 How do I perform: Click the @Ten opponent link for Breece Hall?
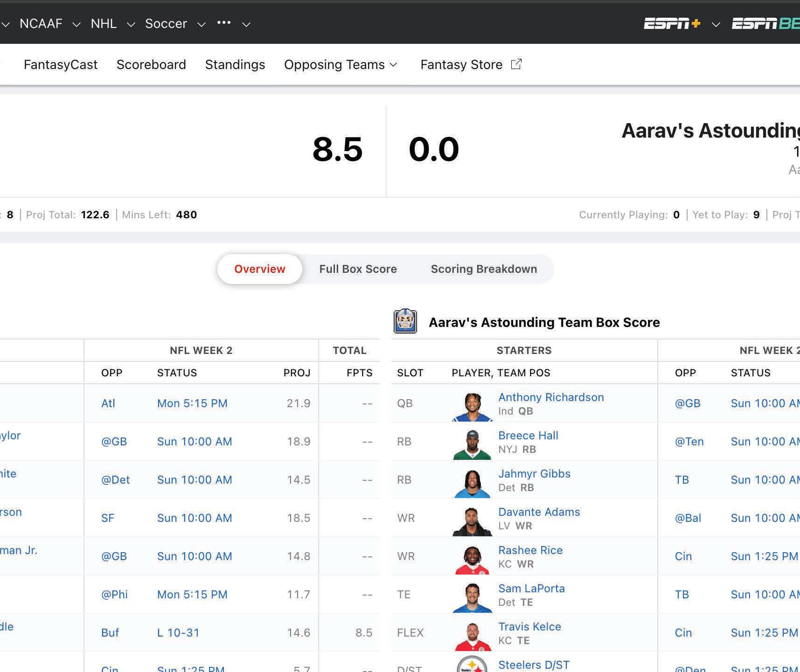[689, 442]
